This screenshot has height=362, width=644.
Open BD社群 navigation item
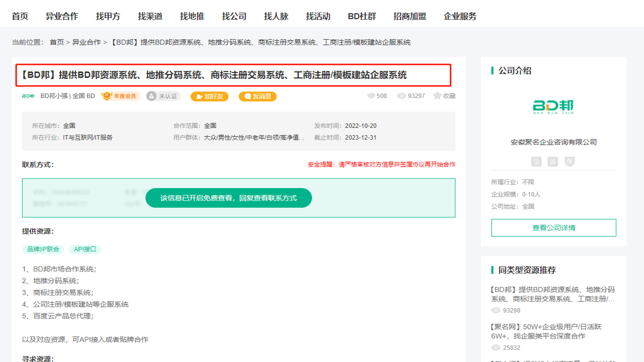pyautogui.click(x=362, y=16)
